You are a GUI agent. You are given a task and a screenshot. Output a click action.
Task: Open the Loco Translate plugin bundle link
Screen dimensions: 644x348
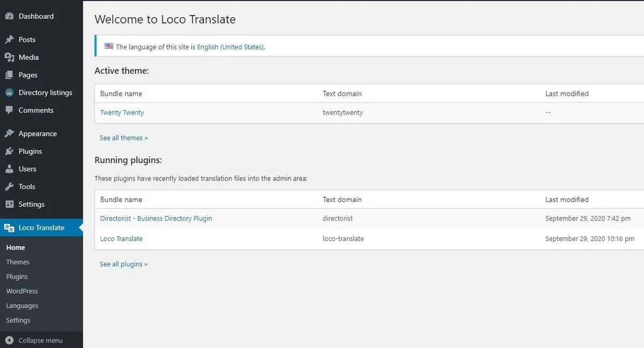click(x=121, y=239)
